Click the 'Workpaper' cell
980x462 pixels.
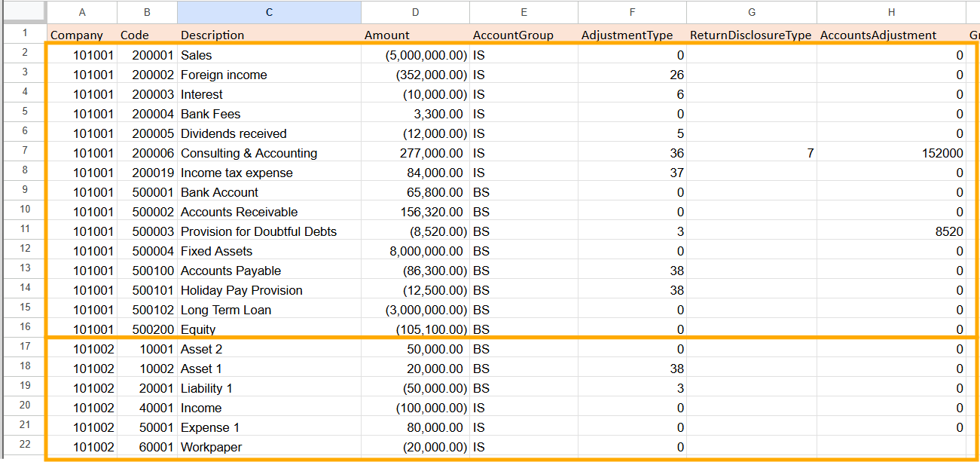click(270, 447)
